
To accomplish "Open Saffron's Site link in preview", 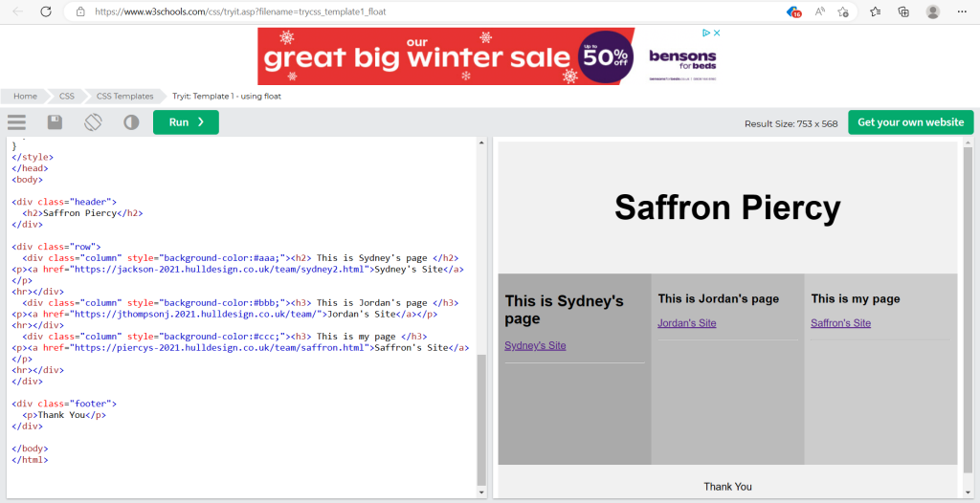I will [x=840, y=323].
